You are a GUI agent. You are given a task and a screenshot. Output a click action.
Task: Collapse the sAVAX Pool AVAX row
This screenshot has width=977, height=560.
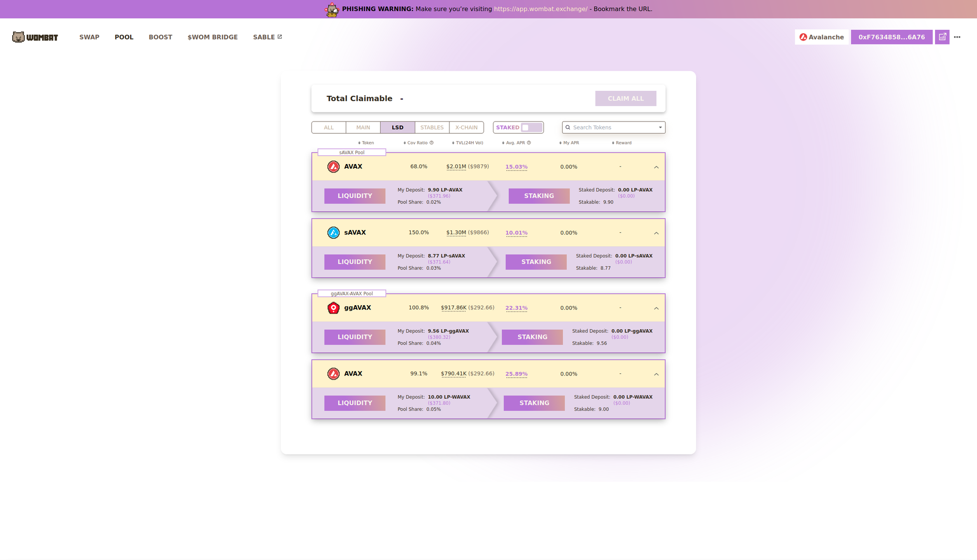coord(656,167)
